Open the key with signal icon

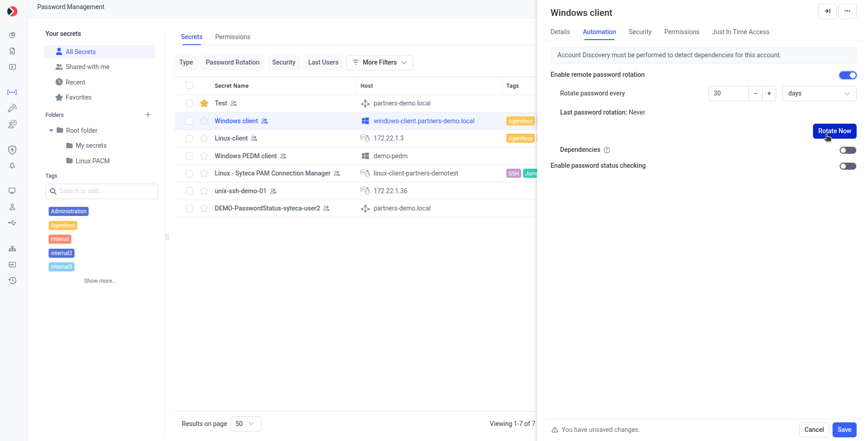coord(12,108)
